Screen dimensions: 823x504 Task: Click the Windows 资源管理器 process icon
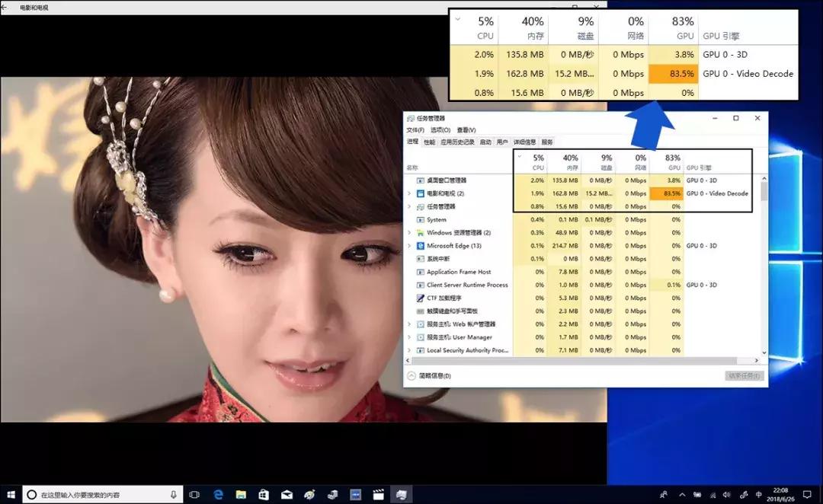(421, 233)
